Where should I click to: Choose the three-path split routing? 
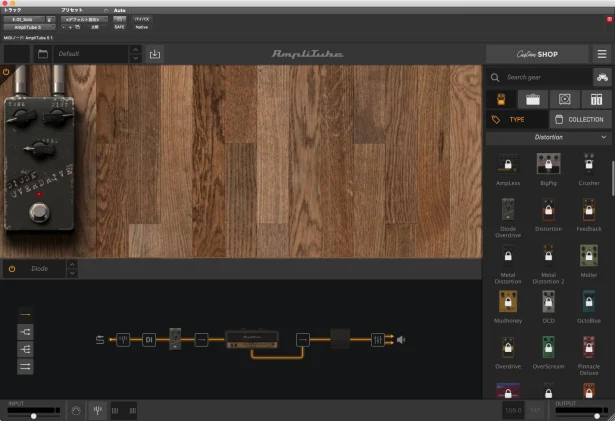tap(25, 349)
